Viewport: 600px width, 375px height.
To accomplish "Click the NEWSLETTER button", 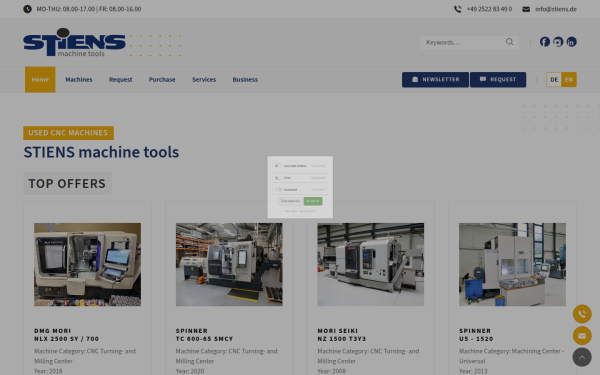I will 435,80.
